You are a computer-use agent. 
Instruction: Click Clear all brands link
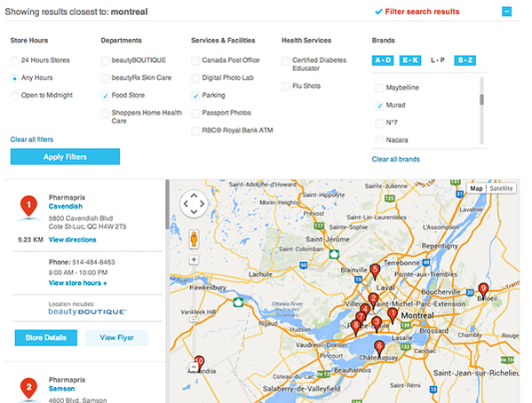point(395,159)
